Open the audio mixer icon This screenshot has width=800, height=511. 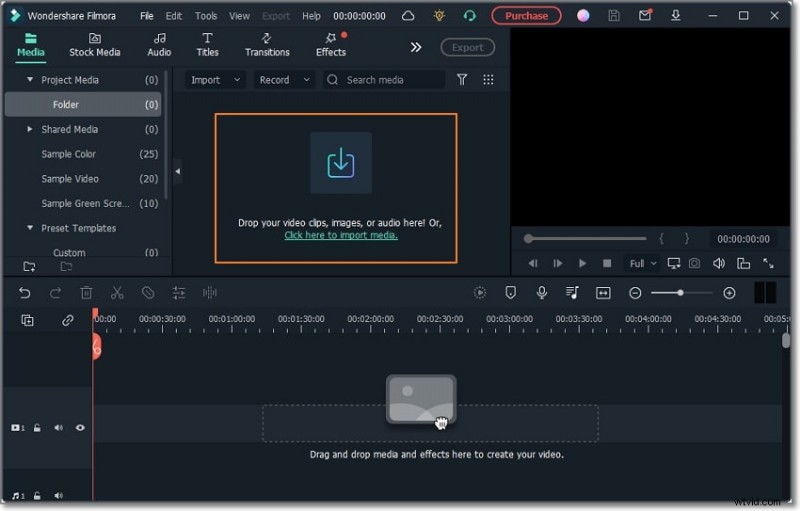572,292
